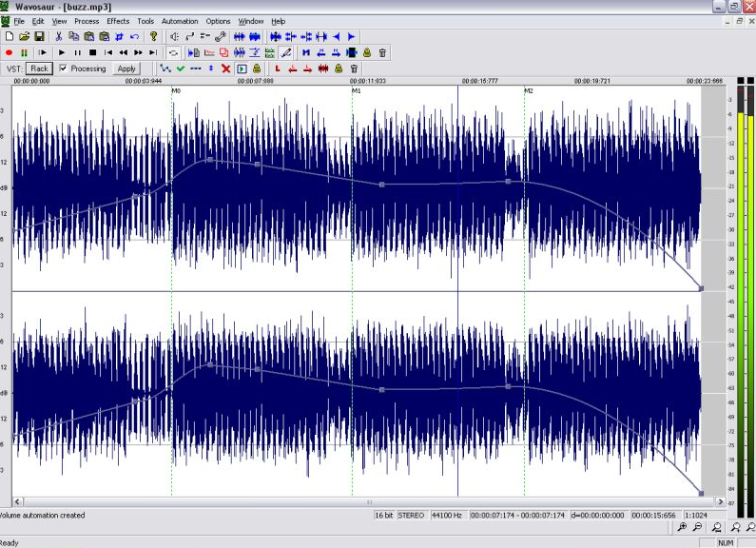The image size is (756, 548).
Task: Click the VST Rack button
Action: [39, 68]
